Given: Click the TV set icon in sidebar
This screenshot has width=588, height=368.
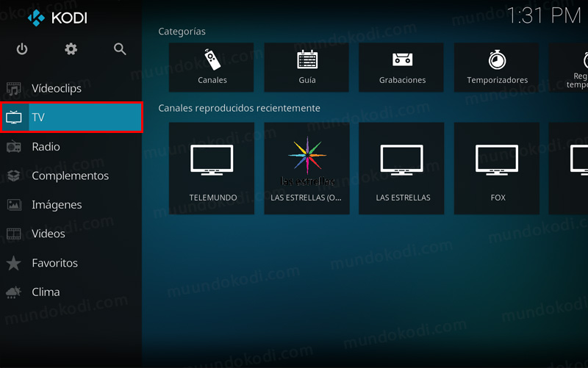Looking at the screenshot, I should 14,118.
